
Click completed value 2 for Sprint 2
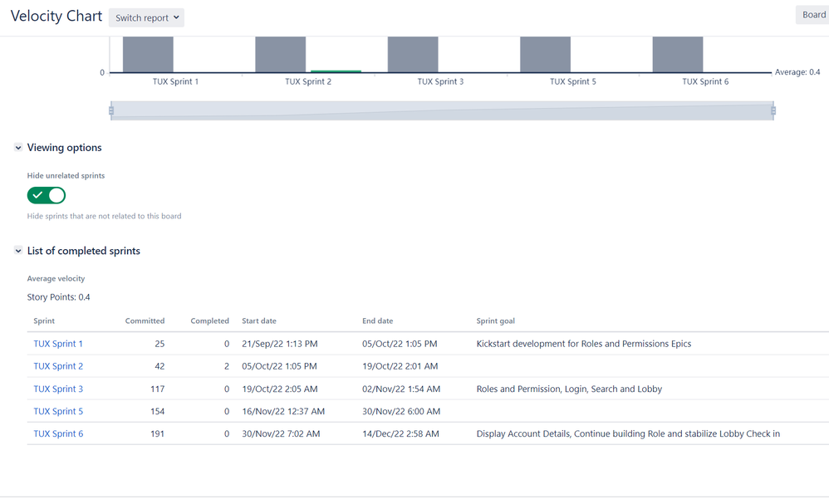[x=227, y=366]
